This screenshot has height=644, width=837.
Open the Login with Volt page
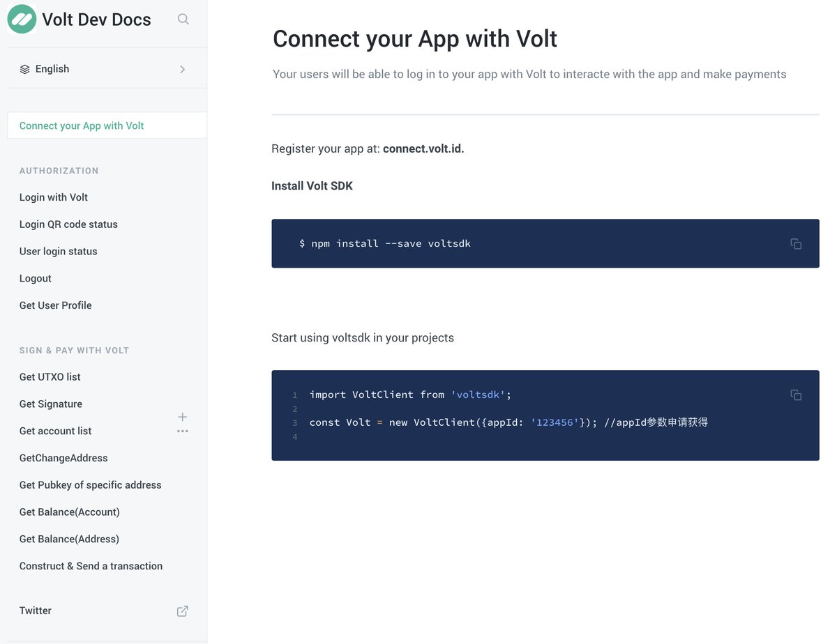tap(54, 197)
